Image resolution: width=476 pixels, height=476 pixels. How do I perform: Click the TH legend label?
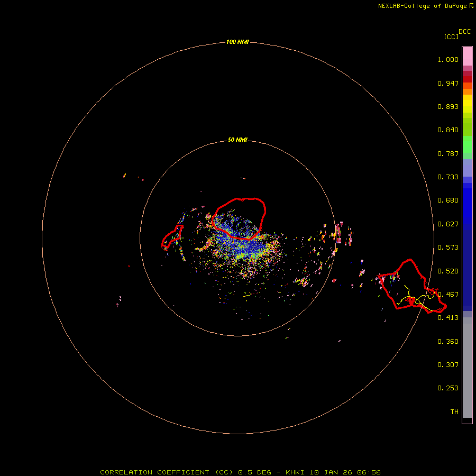click(454, 412)
